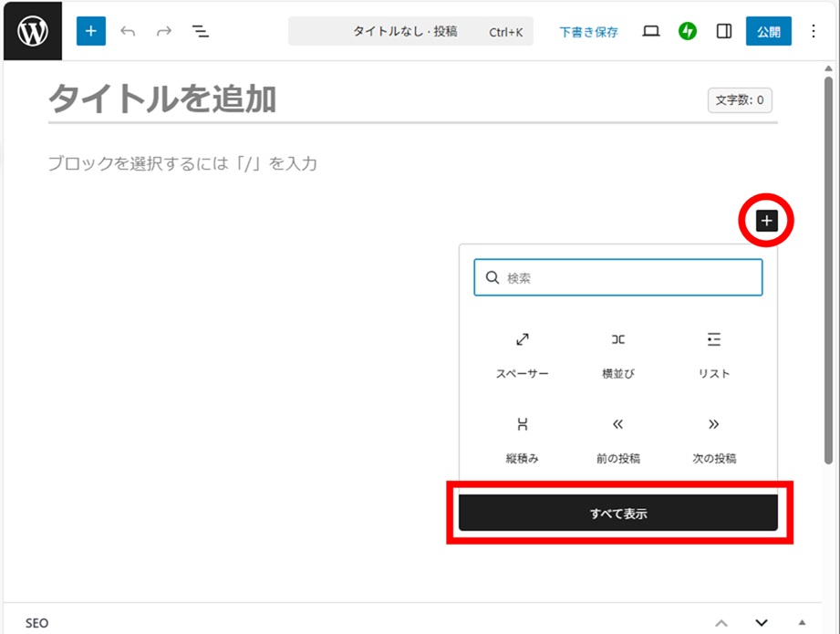840x634 pixels.
Task: Click the black inline add block button
Action: pyautogui.click(x=766, y=220)
